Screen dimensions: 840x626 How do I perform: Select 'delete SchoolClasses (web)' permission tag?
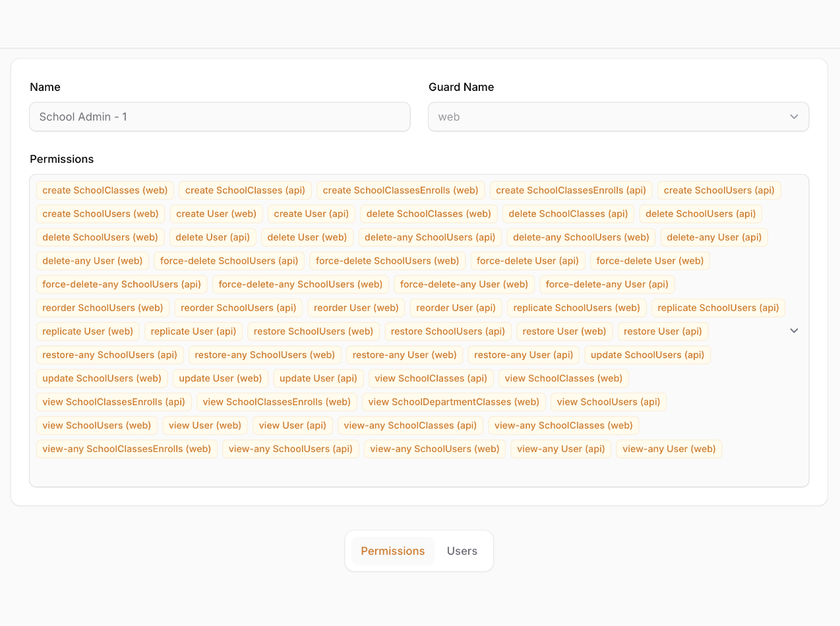click(429, 213)
